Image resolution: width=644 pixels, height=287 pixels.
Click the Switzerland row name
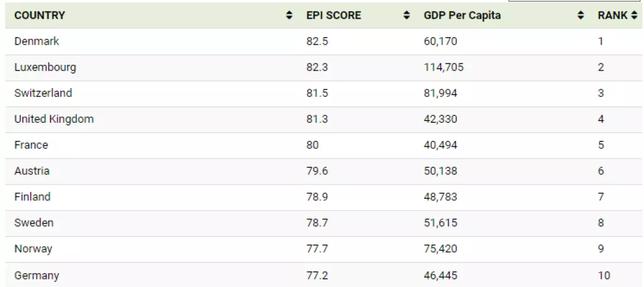tap(43, 93)
